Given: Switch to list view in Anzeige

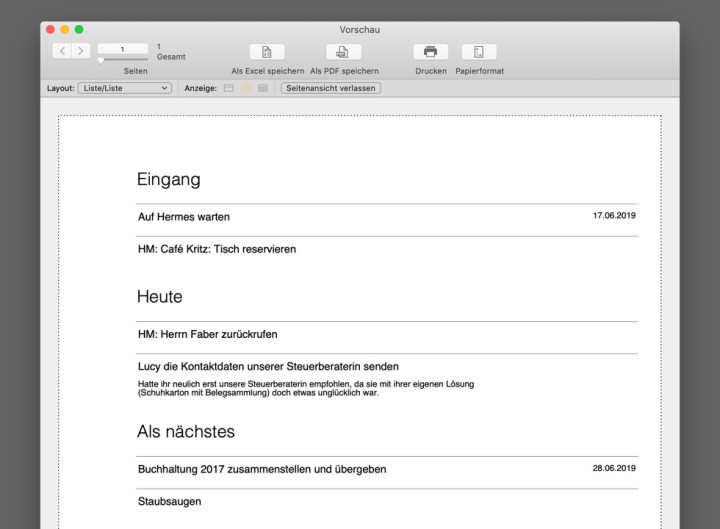Looking at the screenshot, I should tap(245, 88).
